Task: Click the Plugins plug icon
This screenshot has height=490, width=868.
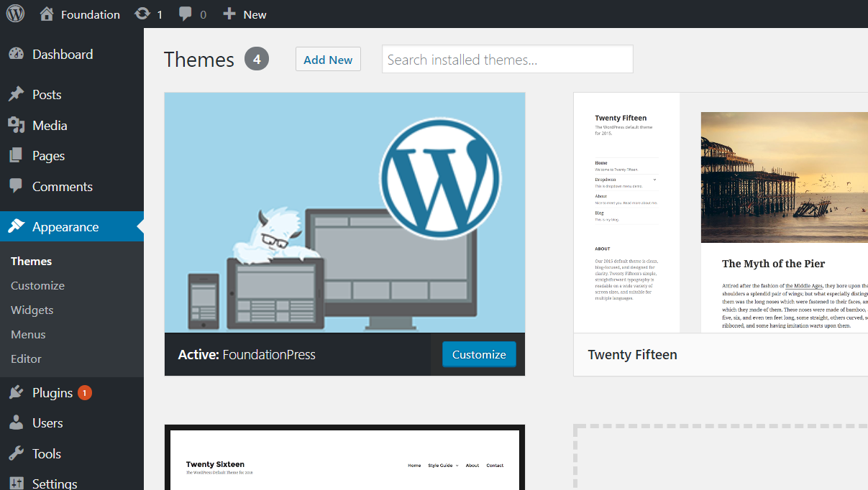Action: click(16, 393)
